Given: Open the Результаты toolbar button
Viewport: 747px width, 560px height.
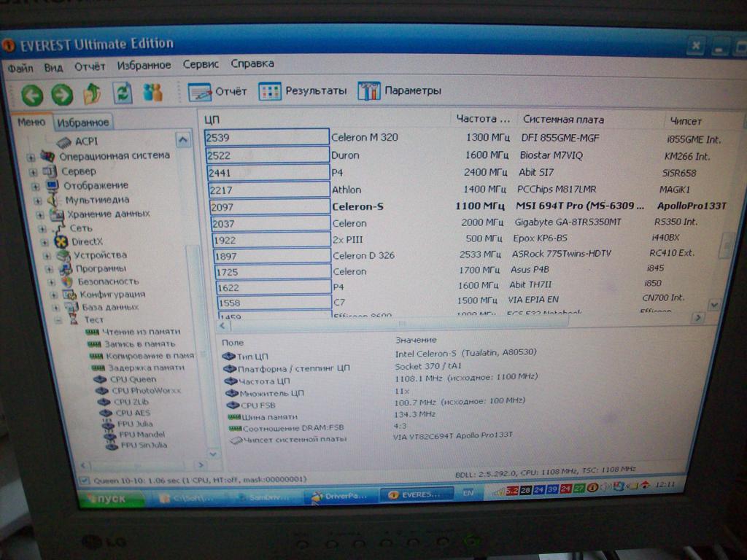Looking at the screenshot, I should coord(303,91).
